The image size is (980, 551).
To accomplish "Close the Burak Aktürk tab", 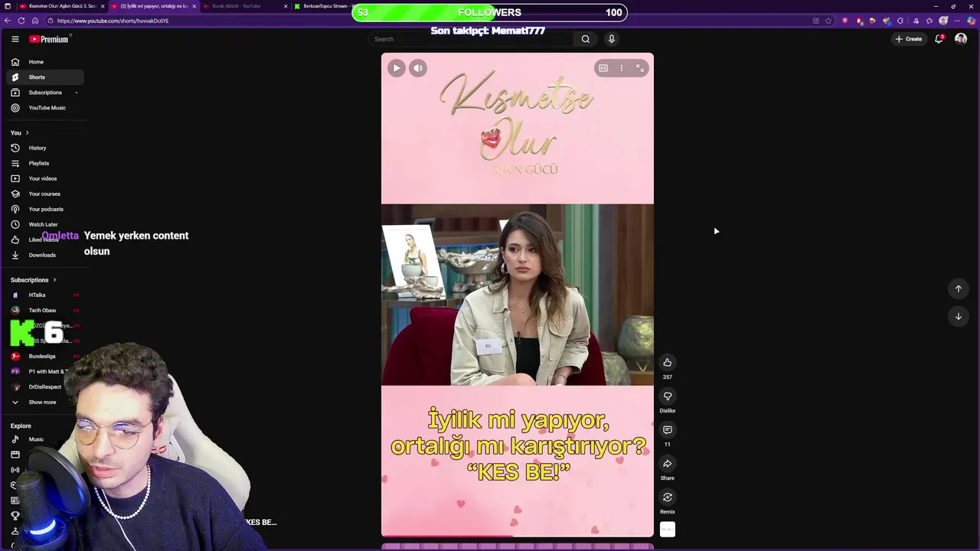I will (x=286, y=6).
